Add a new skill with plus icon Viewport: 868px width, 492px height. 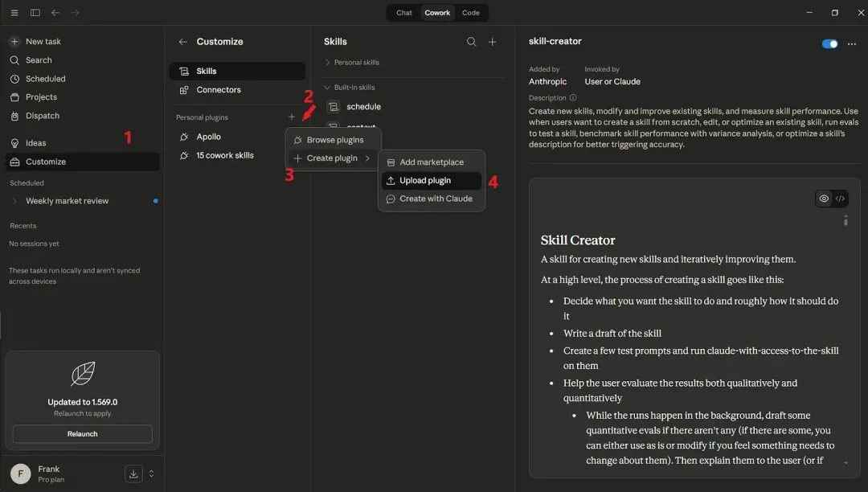coord(492,42)
